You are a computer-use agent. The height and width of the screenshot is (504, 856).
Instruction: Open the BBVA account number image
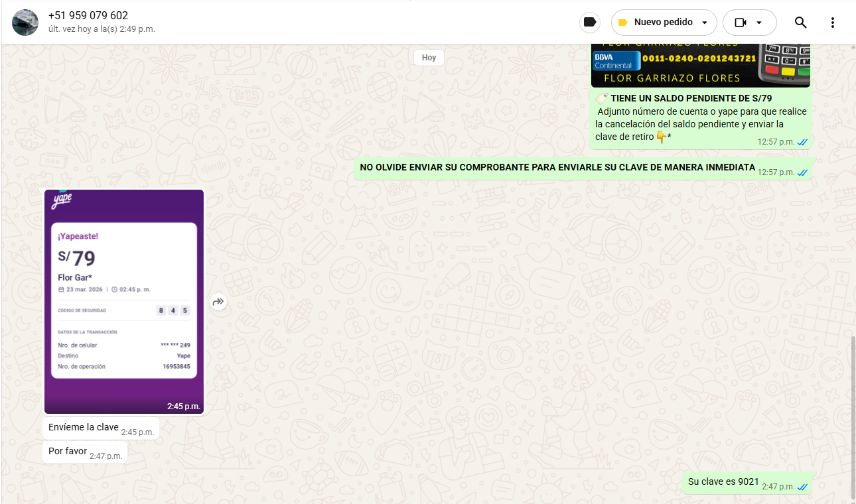coord(700,66)
